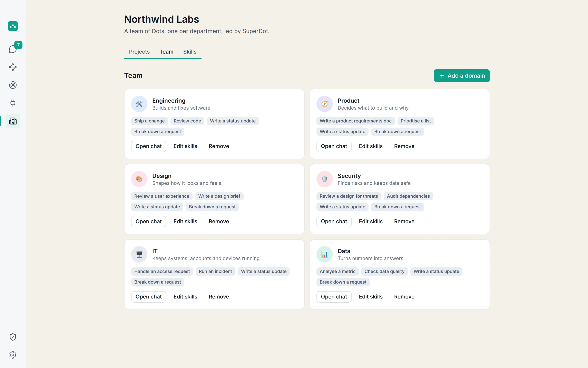Click the IT computer avatar icon

tap(139, 254)
